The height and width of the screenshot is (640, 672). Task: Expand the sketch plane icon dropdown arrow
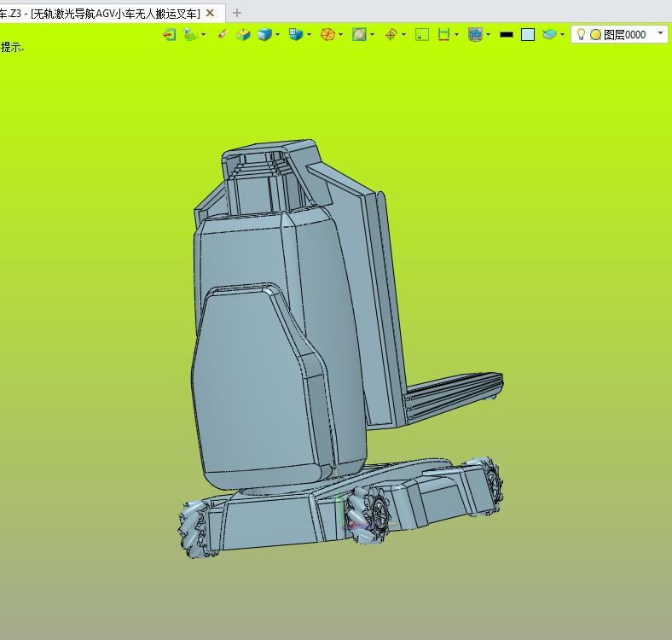[x=203, y=34]
